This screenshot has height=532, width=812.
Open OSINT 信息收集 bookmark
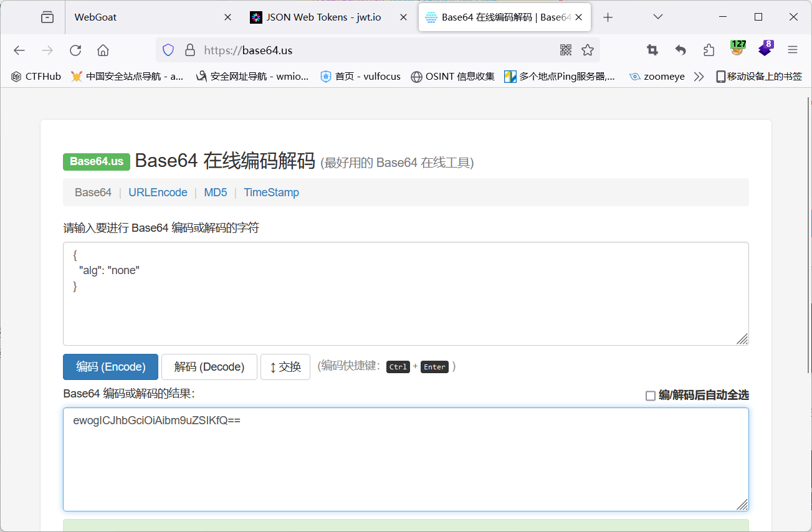click(x=453, y=77)
